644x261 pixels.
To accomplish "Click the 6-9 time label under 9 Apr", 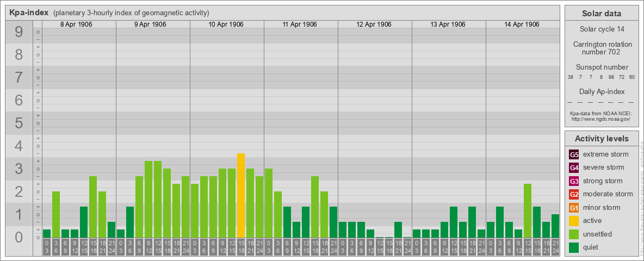I will click(x=139, y=247).
